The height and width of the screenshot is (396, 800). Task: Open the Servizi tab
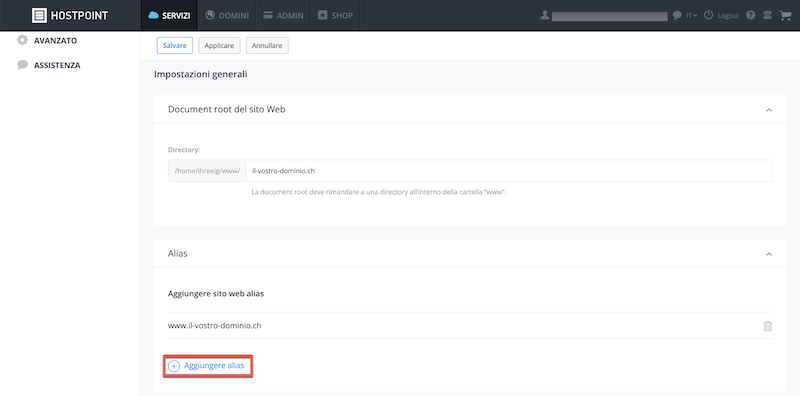[x=169, y=15]
